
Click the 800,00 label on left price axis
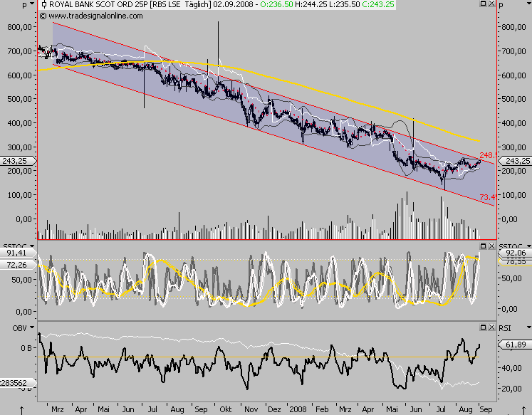[19, 27]
